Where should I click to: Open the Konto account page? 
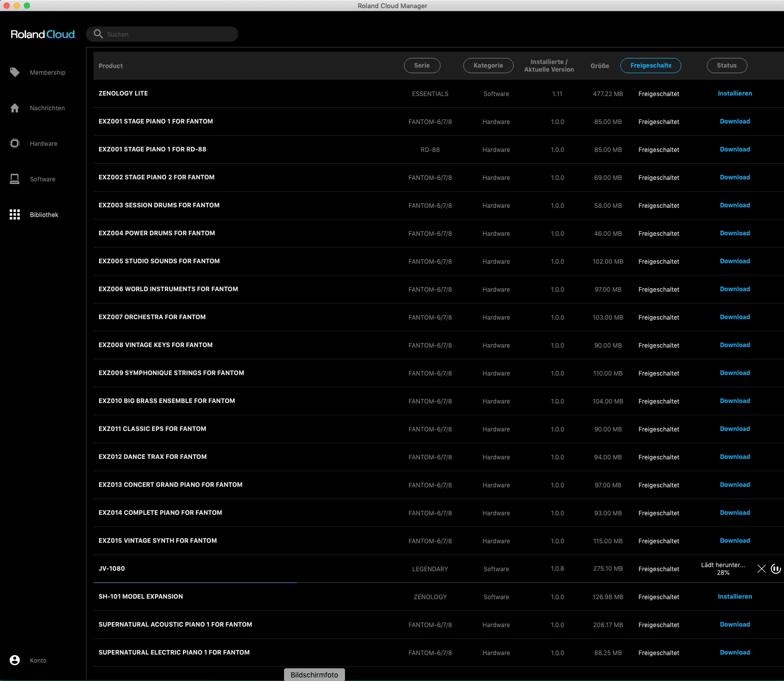pyautogui.click(x=38, y=661)
